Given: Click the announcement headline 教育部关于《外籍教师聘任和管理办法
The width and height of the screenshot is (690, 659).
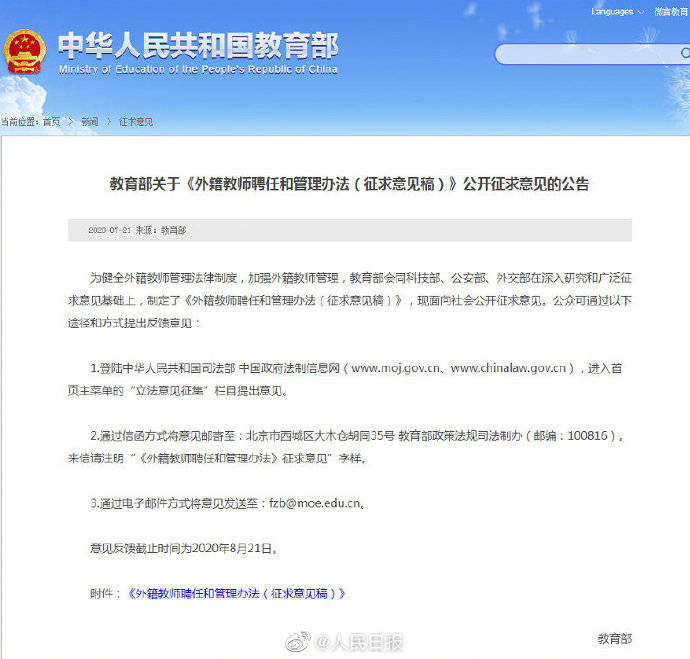Looking at the screenshot, I should (x=349, y=184).
